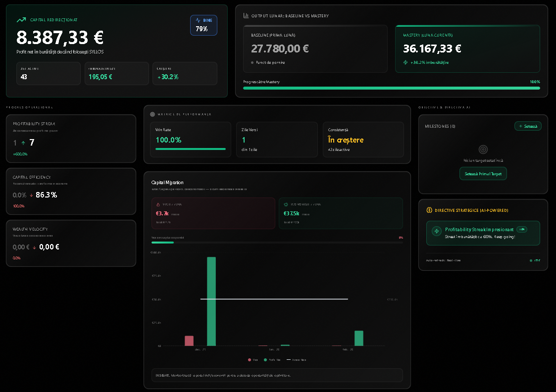Click the trending-up arrow icon beside Capital Redirecționat
This screenshot has width=556, height=392.
[x=21, y=20]
